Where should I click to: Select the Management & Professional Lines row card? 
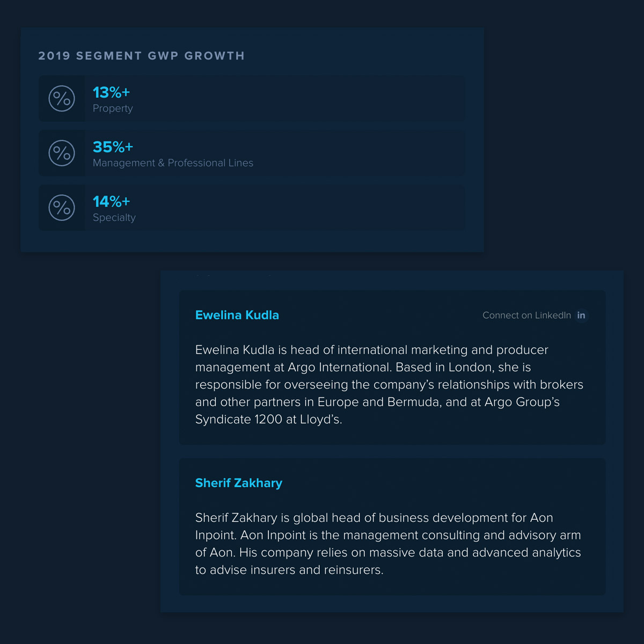point(252,153)
